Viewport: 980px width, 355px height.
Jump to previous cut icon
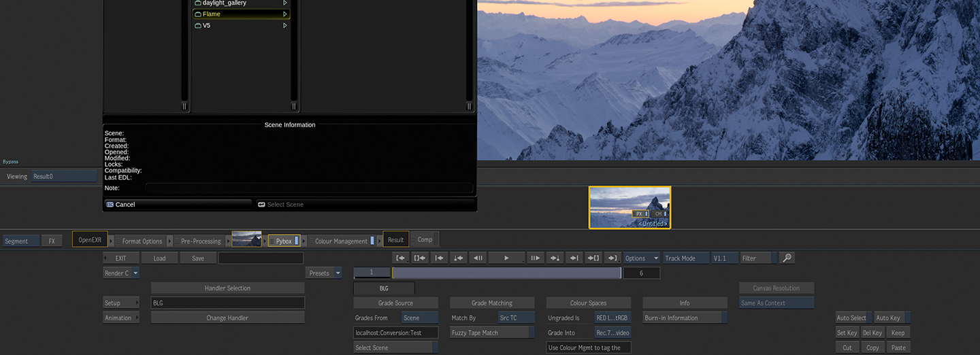pos(440,258)
